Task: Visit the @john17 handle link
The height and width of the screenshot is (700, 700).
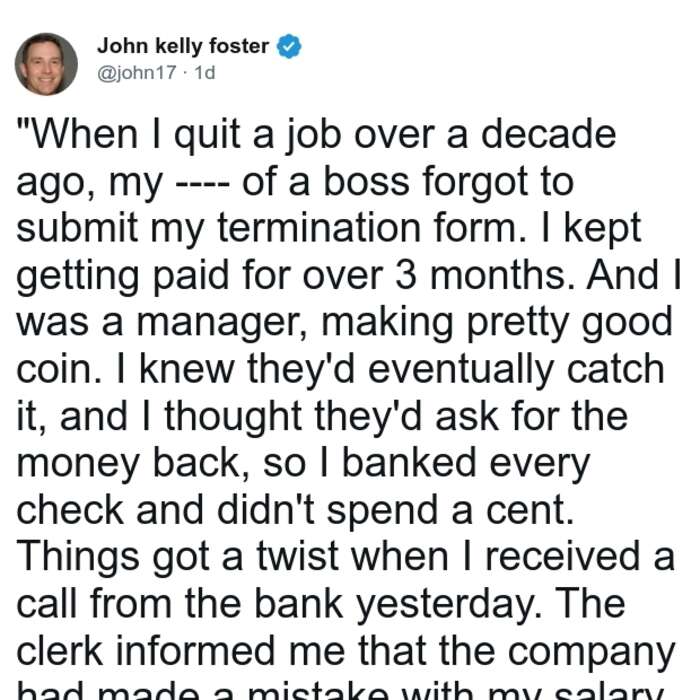Action: tap(137, 73)
